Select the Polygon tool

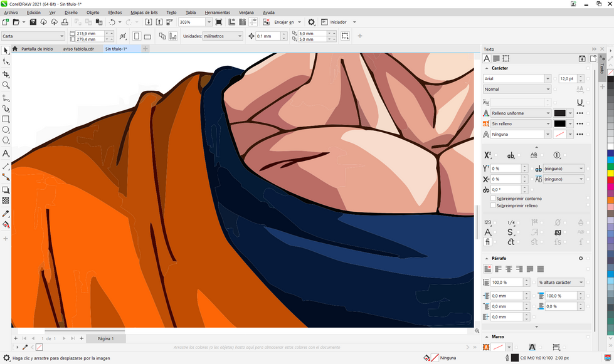click(x=6, y=140)
